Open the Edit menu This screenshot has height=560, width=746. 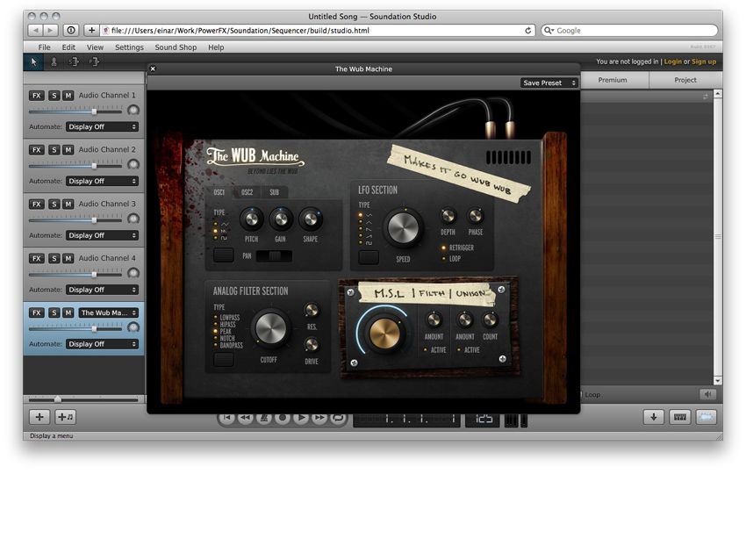68,47
